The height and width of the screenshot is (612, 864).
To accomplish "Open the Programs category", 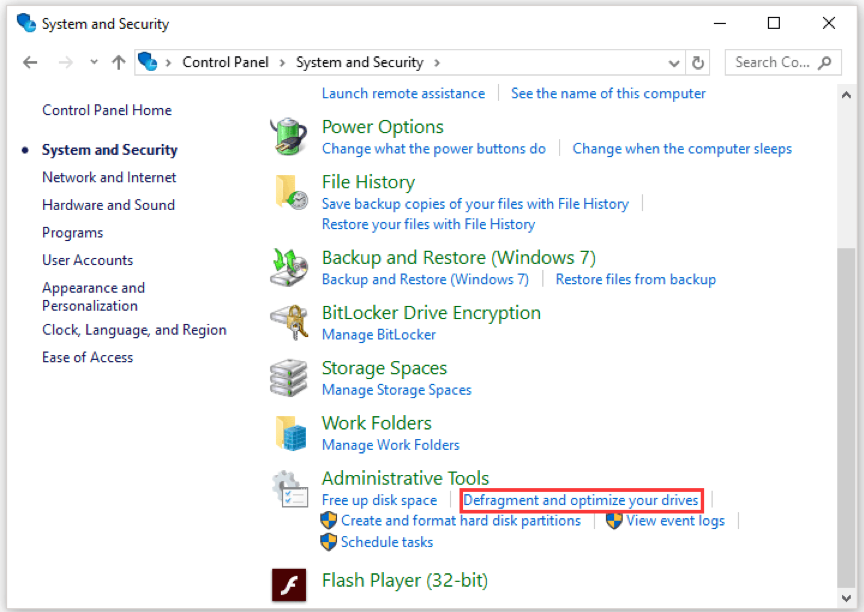I will pyautogui.click(x=73, y=233).
